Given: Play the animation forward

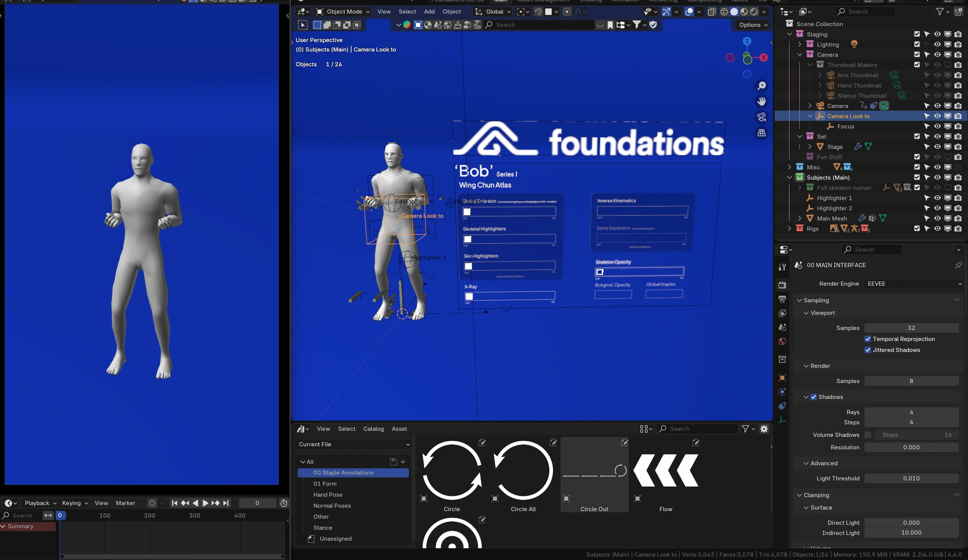Looking at the screenshot, I should [x=205, y=503].
